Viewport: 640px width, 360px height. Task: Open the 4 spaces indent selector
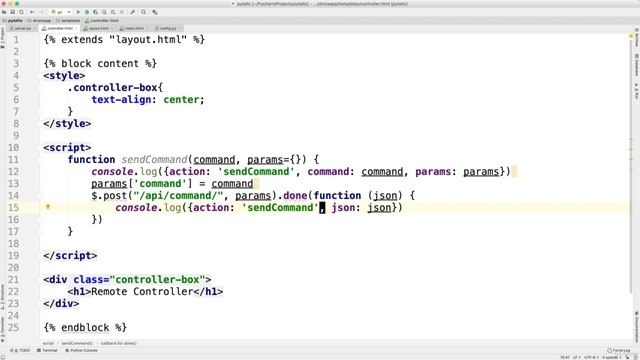[612, 357]
